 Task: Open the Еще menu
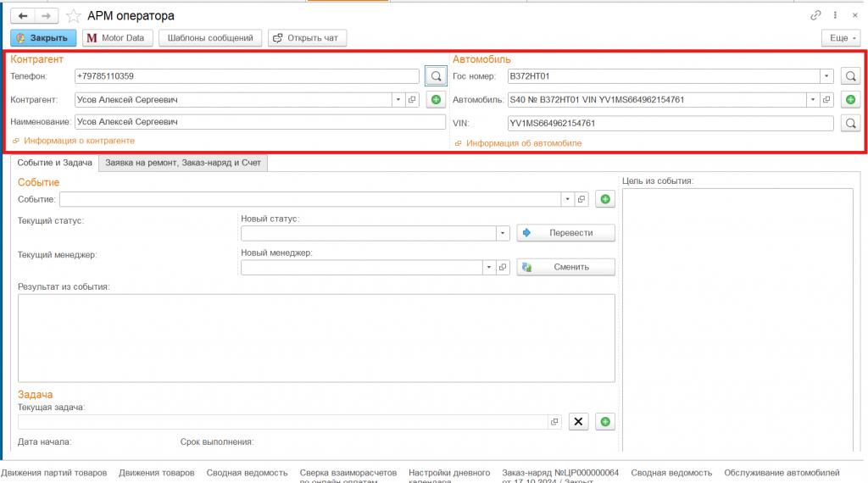point(841,38)
